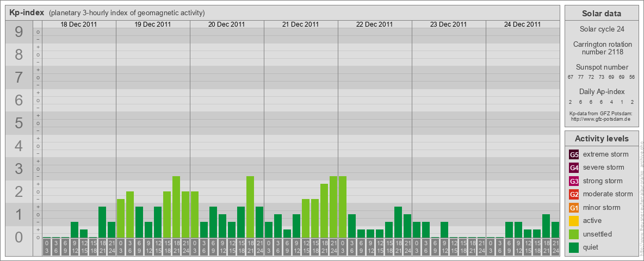Click the 22 Dec 18-21 dark green bar
This screenshot has width=644, height=261.
(x=398, y=222)
